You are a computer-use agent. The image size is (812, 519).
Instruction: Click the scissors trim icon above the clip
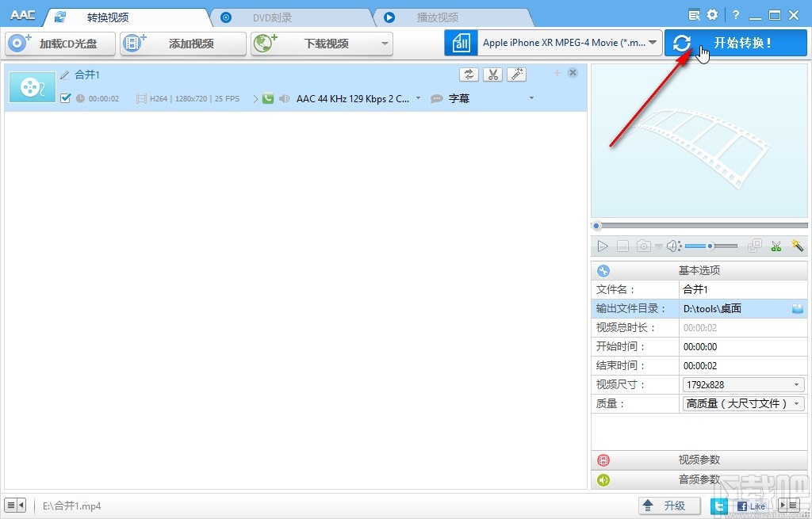tap(492, 74)
